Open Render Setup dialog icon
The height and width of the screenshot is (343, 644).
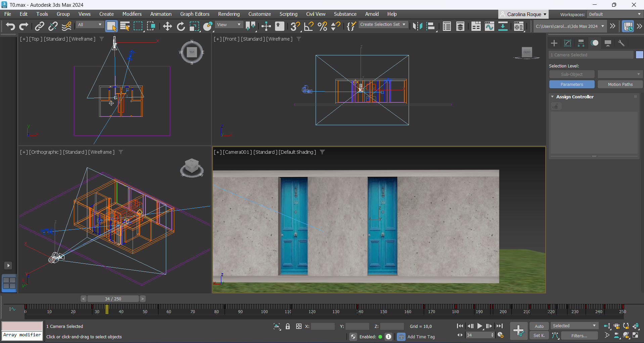519,26
